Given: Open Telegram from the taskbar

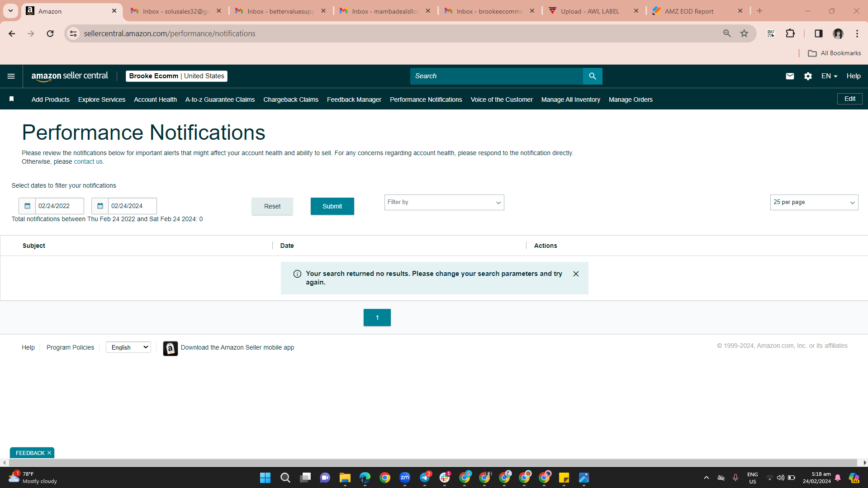Looking at the screenshot, I should pyautogui.click(x=425, y=478).
